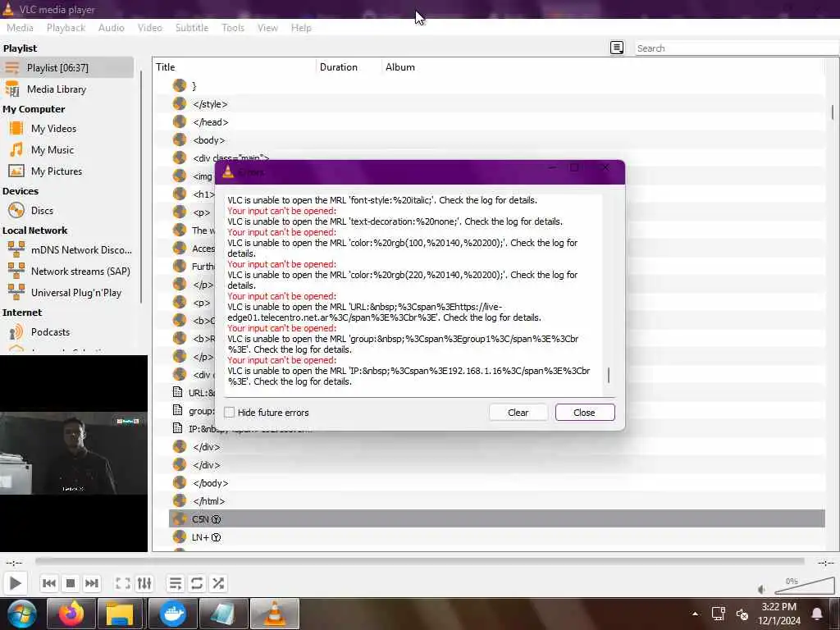840x630 pixels.
Task: Select the </html> playlist row
Action: point(496,501)
